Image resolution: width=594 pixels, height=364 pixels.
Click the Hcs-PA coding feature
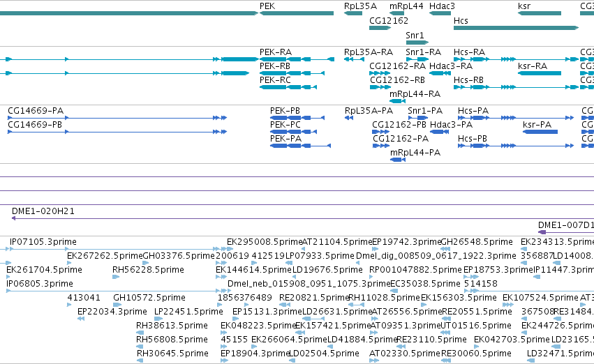[x=516, y=118]
